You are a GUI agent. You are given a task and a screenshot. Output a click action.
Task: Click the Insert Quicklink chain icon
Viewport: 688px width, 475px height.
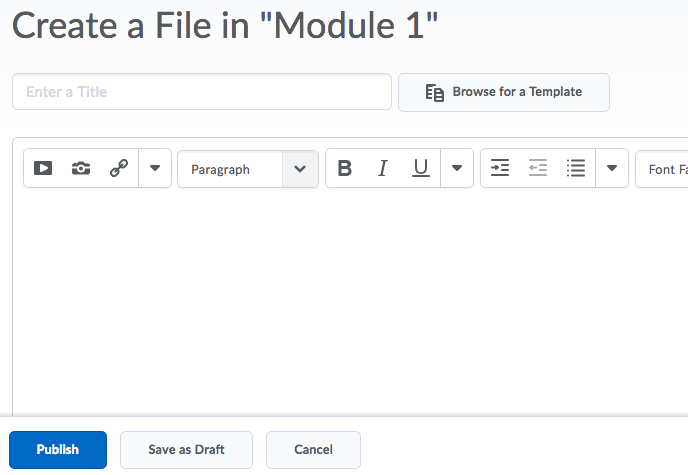(119, 169)
